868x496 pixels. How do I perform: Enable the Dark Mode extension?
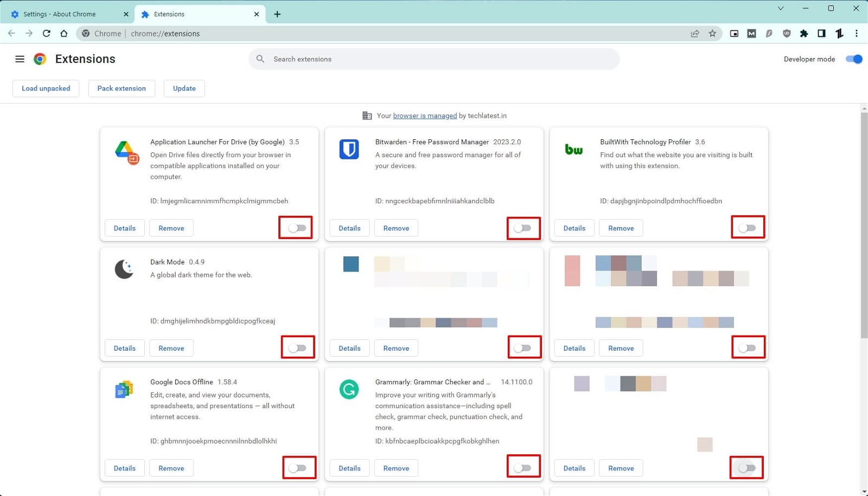point(298,348)
